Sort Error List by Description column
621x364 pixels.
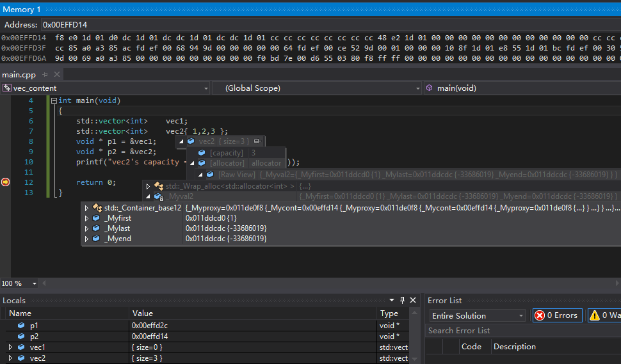tap(515, 347)
